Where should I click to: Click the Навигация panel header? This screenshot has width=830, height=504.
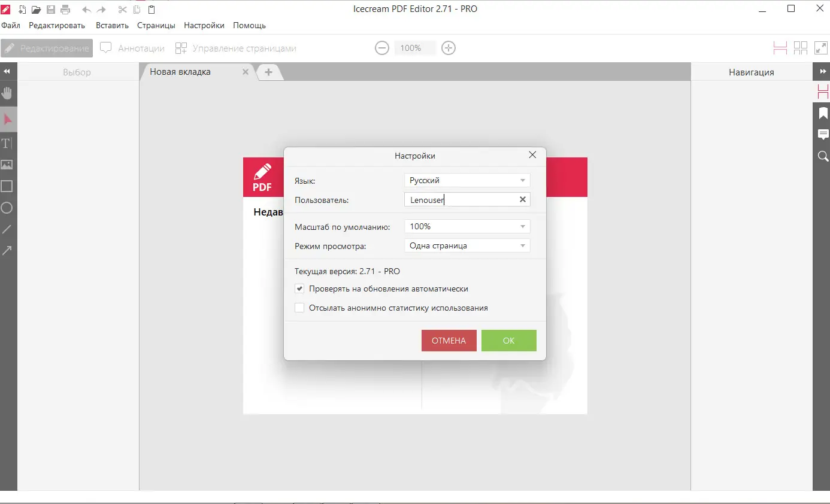click(x=752, y=72)
